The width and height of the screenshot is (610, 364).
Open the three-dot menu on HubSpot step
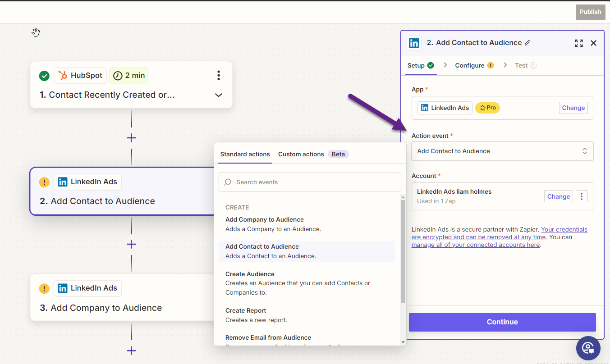point(219,75)
